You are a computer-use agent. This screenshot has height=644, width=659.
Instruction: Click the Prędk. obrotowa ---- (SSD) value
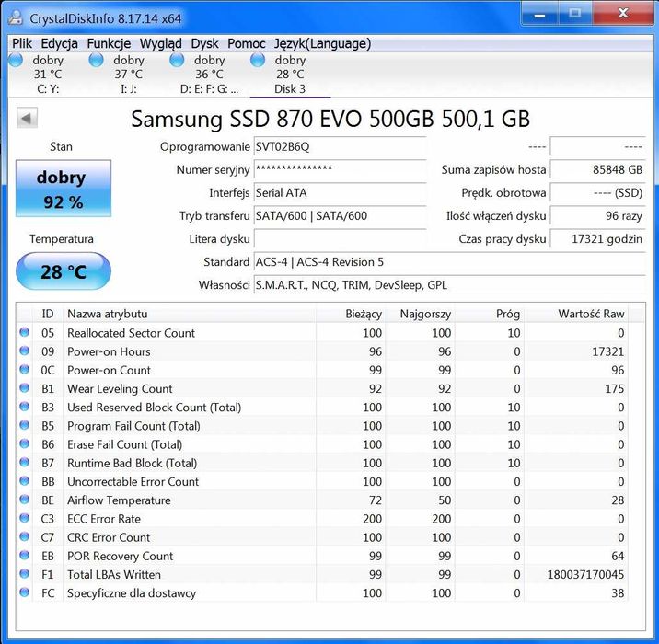(597, 193)
